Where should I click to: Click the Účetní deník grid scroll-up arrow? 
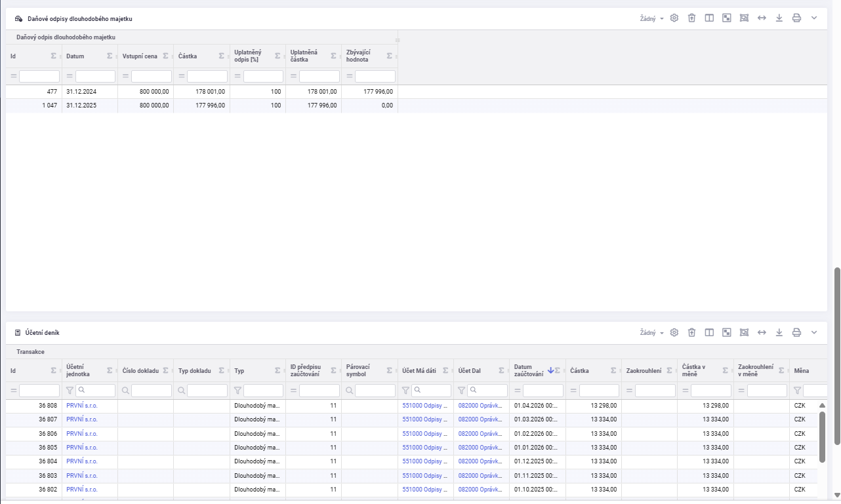click(x=822, y=406)
